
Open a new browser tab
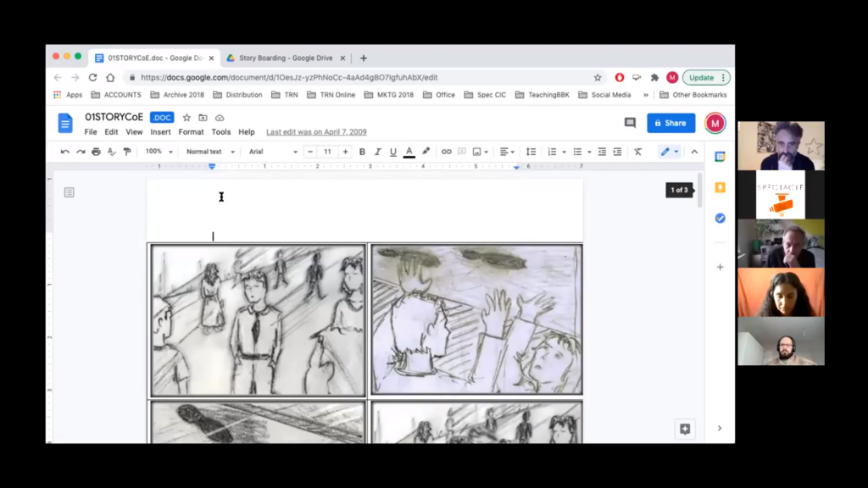(363, 58)
